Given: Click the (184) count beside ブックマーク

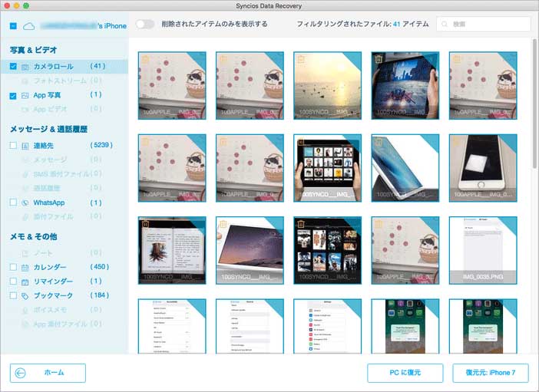Looking at the screenshot, I should pyautogui.click(x=99, y=295).
